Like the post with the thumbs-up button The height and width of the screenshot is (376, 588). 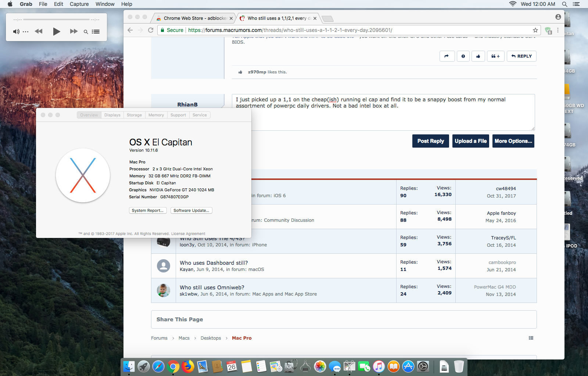pos(478,56)
